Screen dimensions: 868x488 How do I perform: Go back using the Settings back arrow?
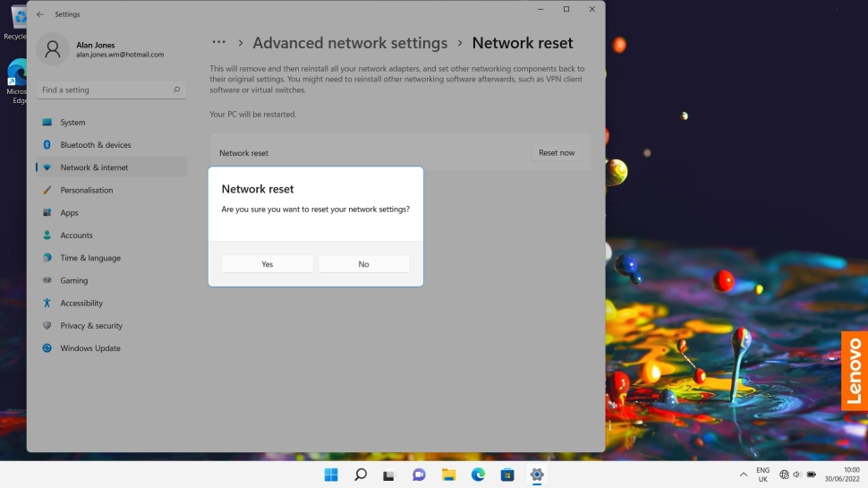[40, 14]
